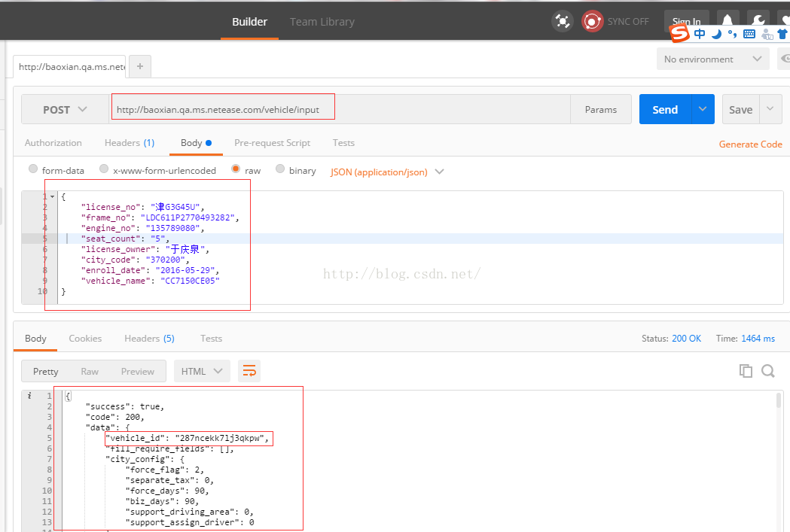The height and width of the screenshot is (532, 790).
Task: Open the Sogou skin shirt icon
Action: click(x=783, y=34)
